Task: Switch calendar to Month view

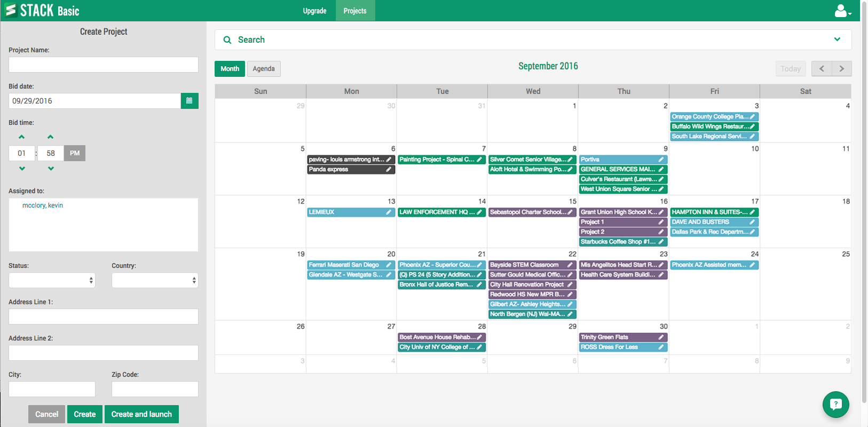Action: pos(230,69)
